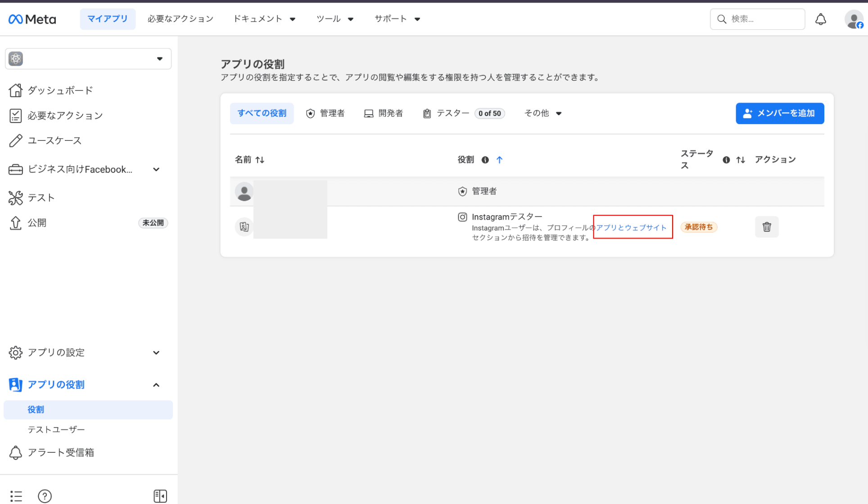Screen dimensions: 868x504
Task: Click the 公開 publish icon in sidebar
Action: click(x=16, y=222)
